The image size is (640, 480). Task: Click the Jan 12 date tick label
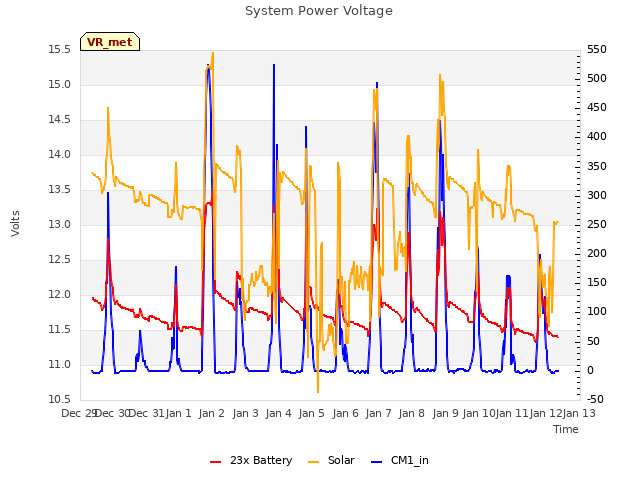point(546,413)
